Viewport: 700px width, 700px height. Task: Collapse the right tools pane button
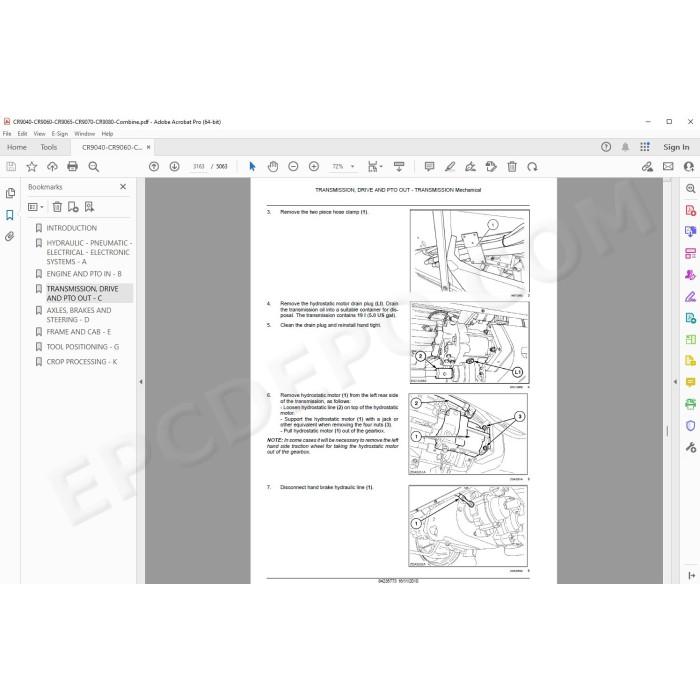click(x=692, y=576)
